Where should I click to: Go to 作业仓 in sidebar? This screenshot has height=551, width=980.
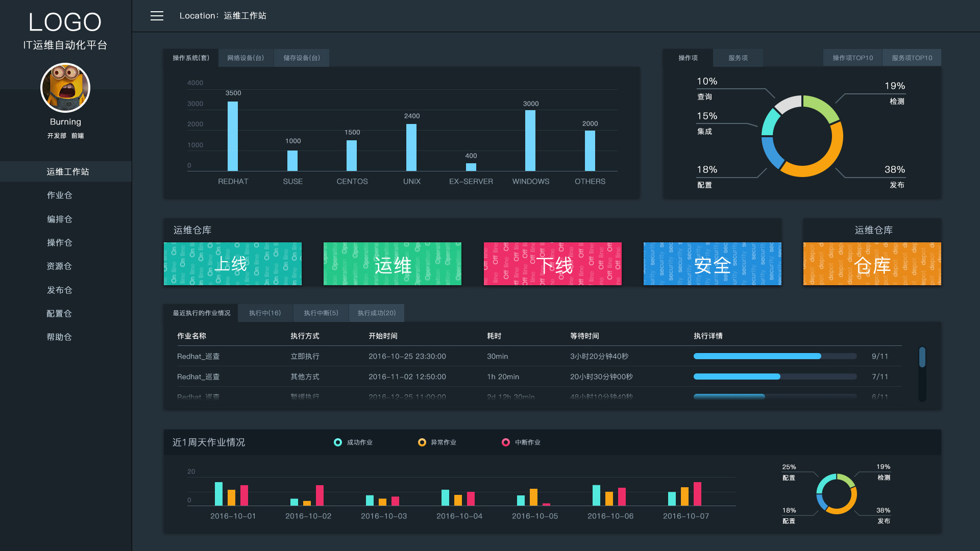tap(60, 195)
